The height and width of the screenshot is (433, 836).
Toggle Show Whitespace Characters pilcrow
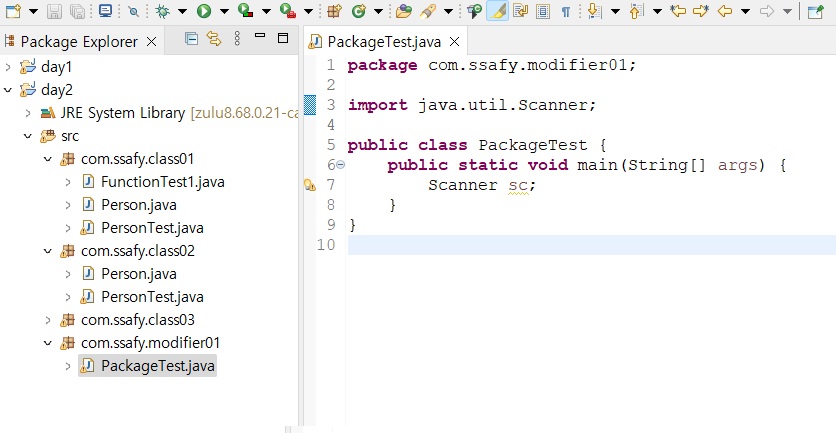pos(566,12)
